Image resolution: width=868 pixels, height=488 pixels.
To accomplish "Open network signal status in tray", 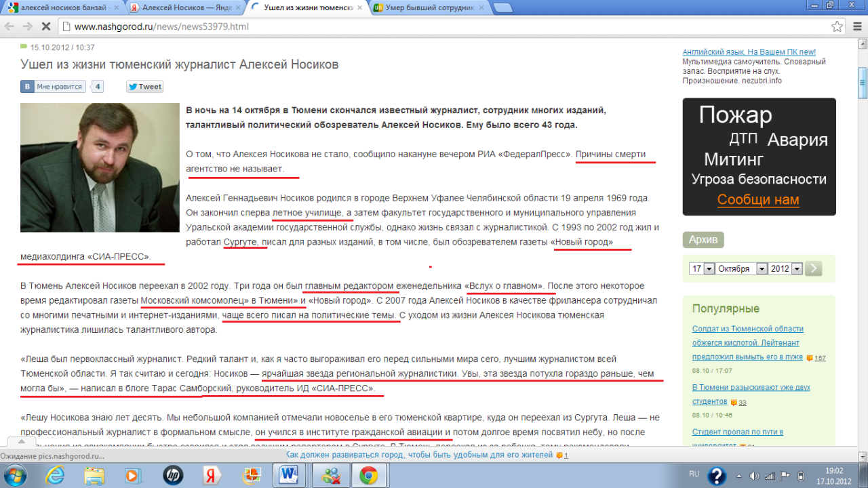I will point(770,476).
